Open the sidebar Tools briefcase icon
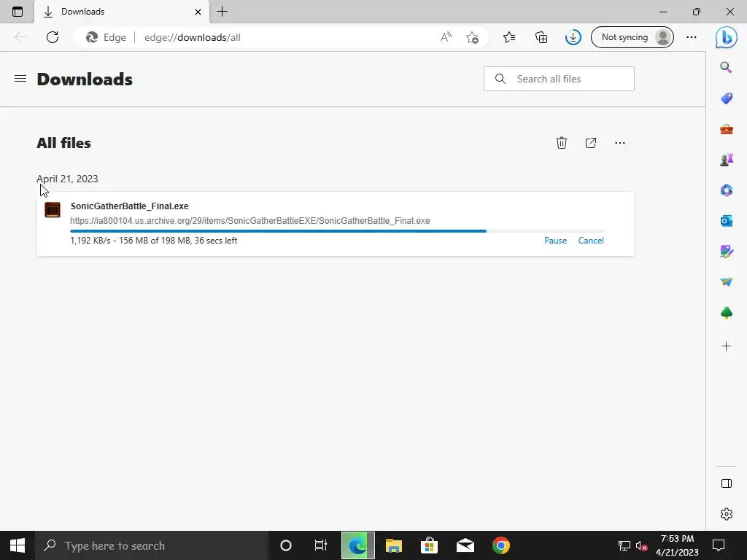 (x=726, y=129)
